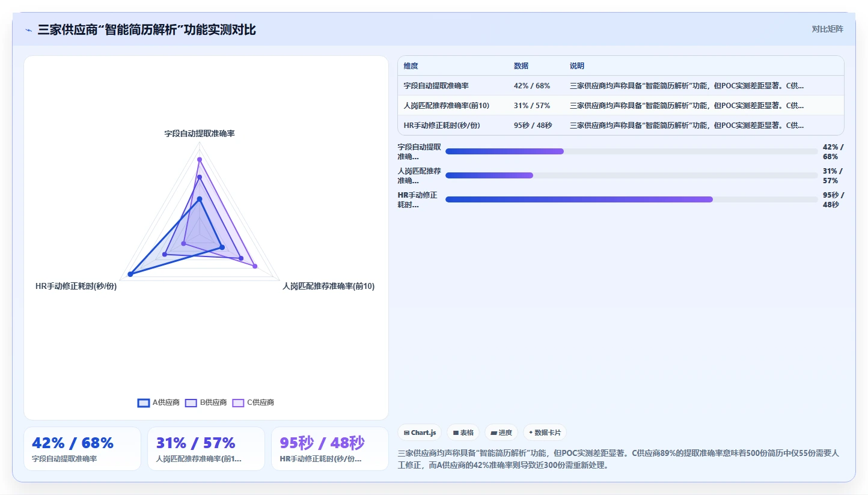Toggle C供应商 legend swatch in radar chart
This screenshot has height=495, width=868.
point(238,402)
